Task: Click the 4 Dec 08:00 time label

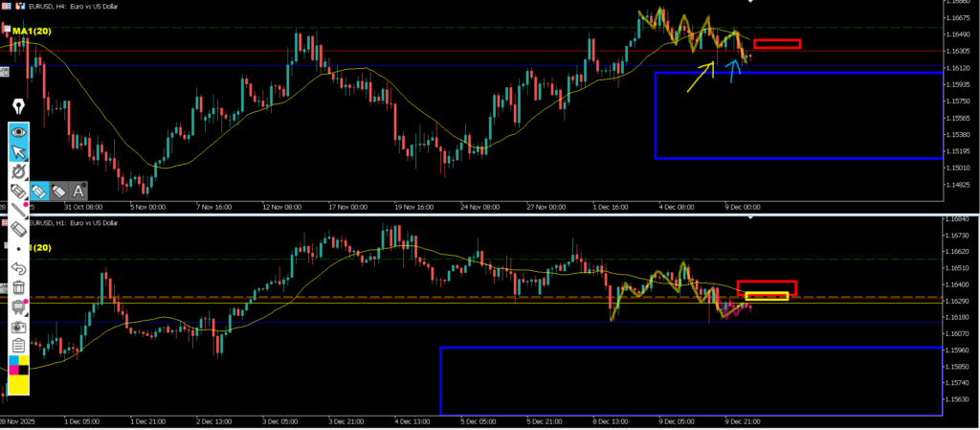Action: coord(679,207)
